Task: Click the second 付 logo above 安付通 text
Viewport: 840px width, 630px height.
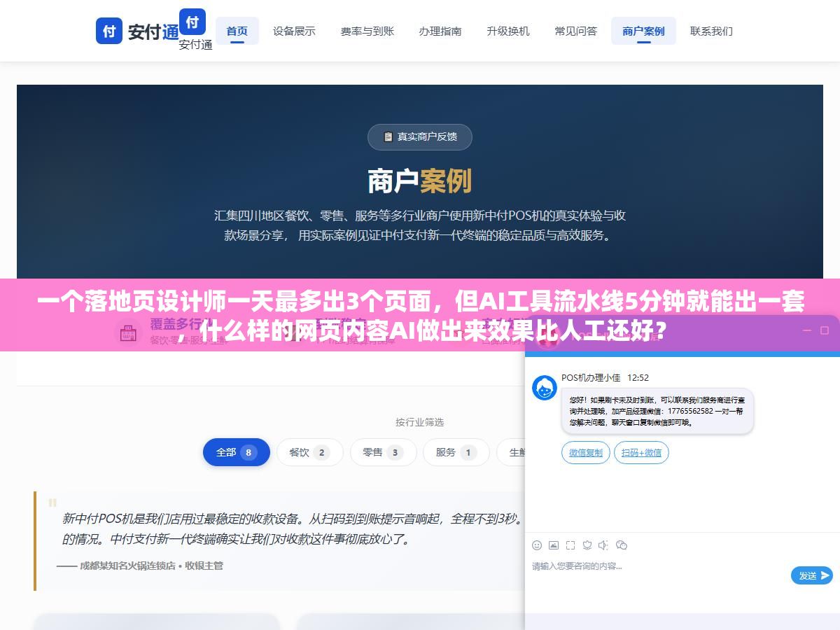Action: point(192,22)
